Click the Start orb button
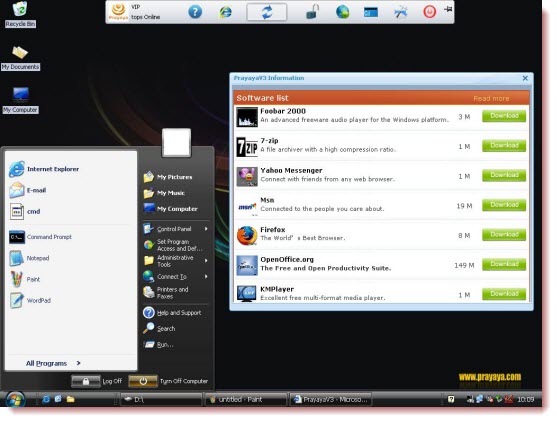Image resolution: width=557 pixels, height=422 pixels. (x=15, y=399)
